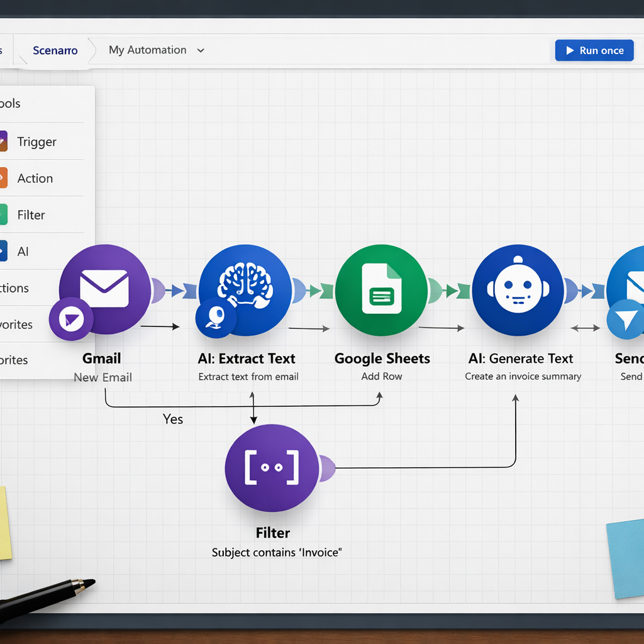Click the Google Sheets output connector handle
This screenshot has height=644, width=644.
point(435,291)
